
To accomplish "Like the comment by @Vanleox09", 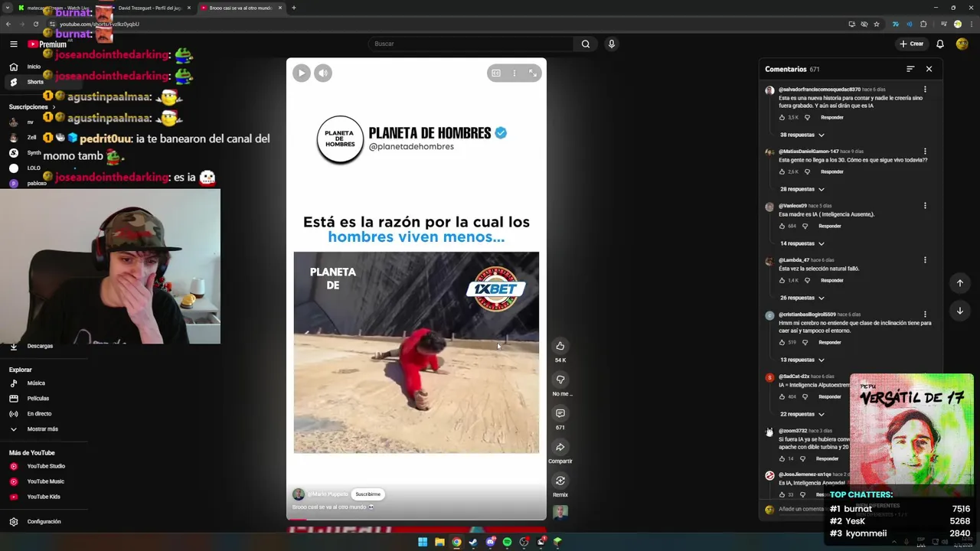I will [x=782, y=226].
